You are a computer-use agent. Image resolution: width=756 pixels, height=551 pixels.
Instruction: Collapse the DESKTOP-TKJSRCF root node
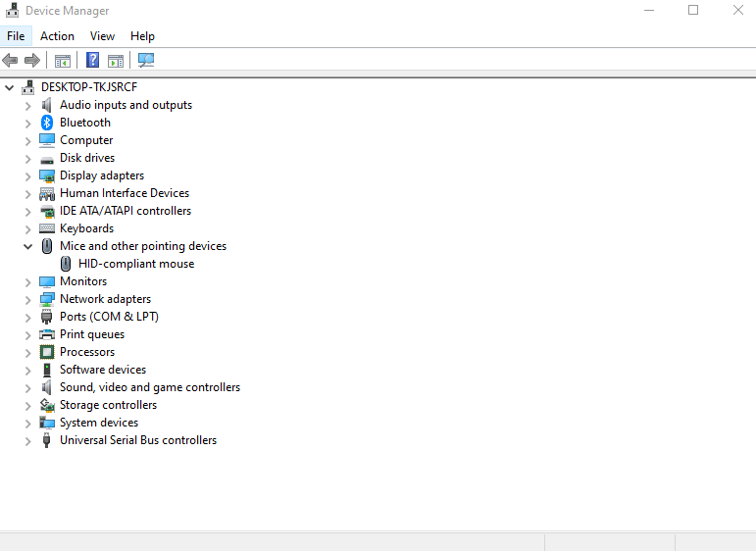click(9, 87)
